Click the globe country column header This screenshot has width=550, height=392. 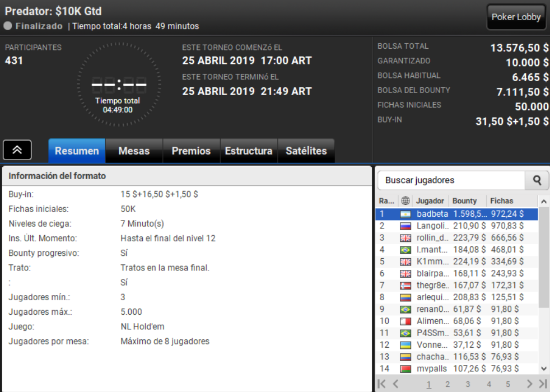point(405,201)
